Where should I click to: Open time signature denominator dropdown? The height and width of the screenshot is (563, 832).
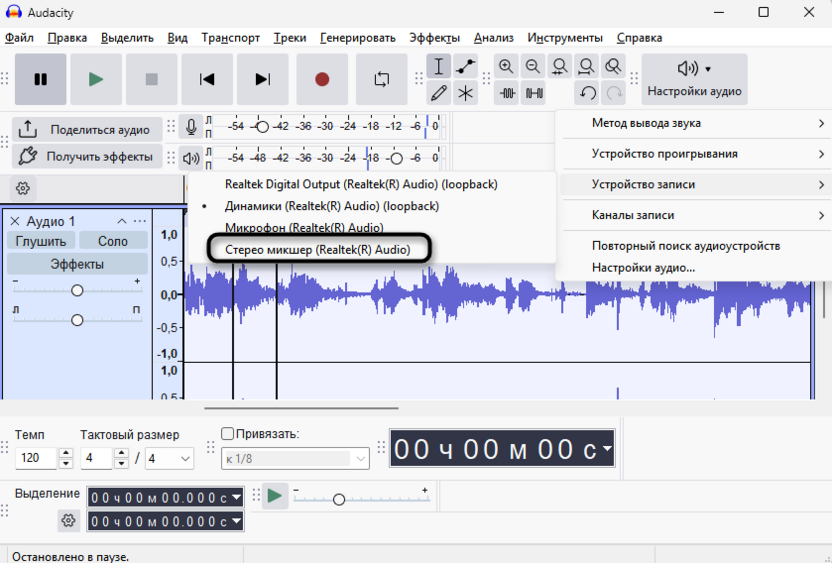[170, 458]
